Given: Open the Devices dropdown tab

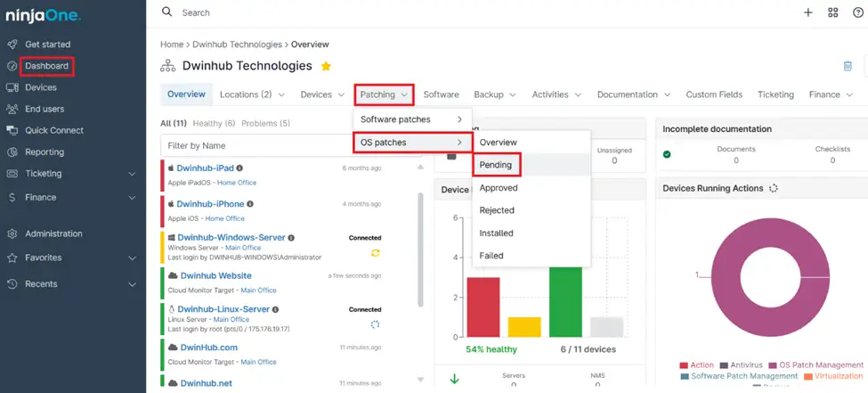Looking at the screenshot, I should (322, 94).
